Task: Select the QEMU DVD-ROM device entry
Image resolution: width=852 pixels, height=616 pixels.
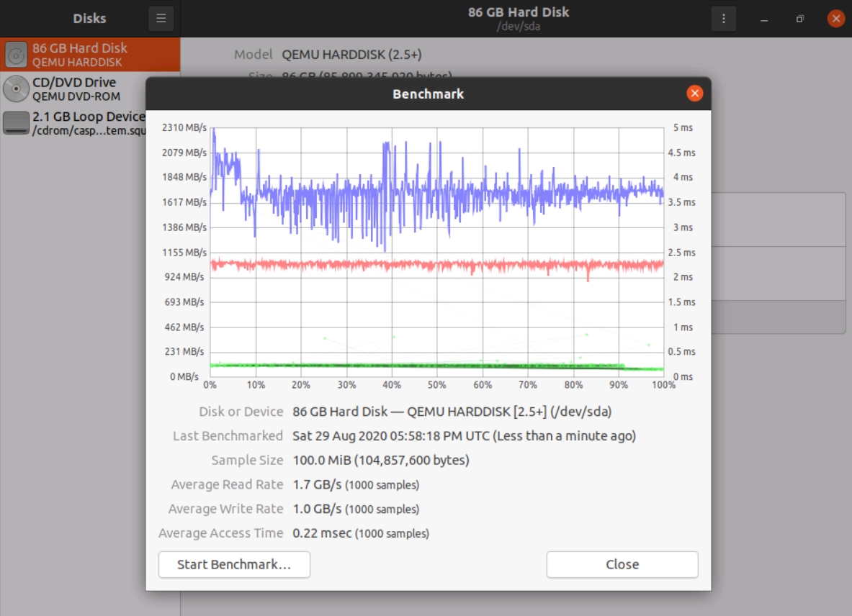Action: pyautogui.click(x=76, y=96)
